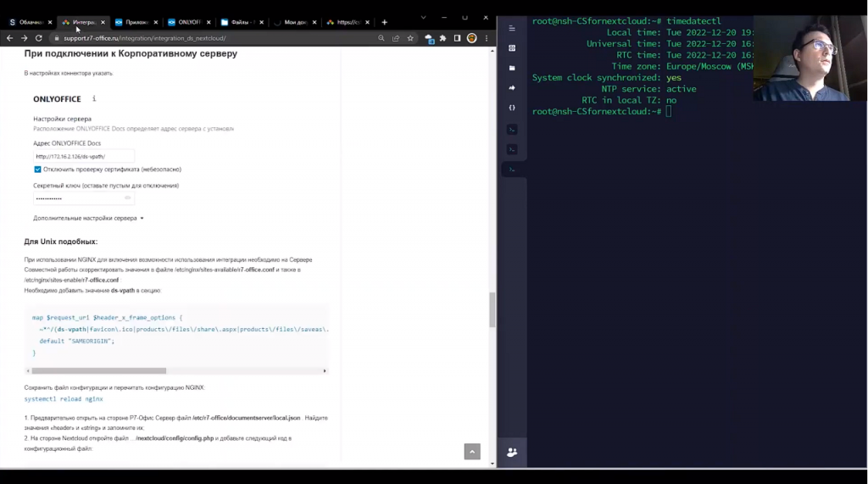Bookmark this page with the star icon
The image size is (868, 484).
coord(410,38)
